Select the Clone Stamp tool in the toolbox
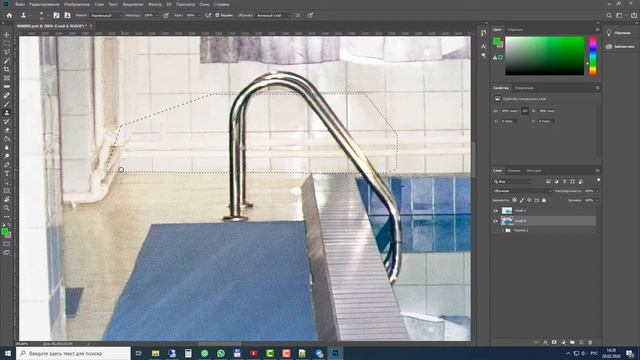 tap(7, 113)
